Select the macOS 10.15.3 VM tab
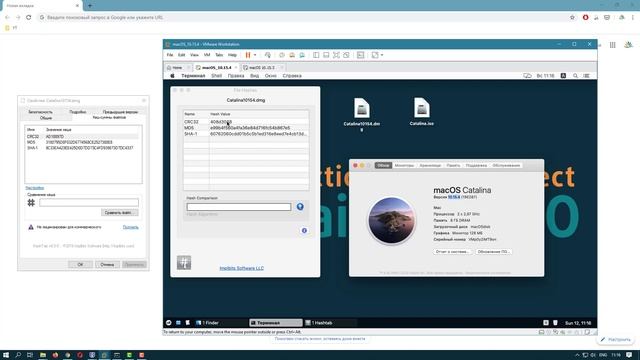This screenshot has height=360, width=640. pos(262,67)
